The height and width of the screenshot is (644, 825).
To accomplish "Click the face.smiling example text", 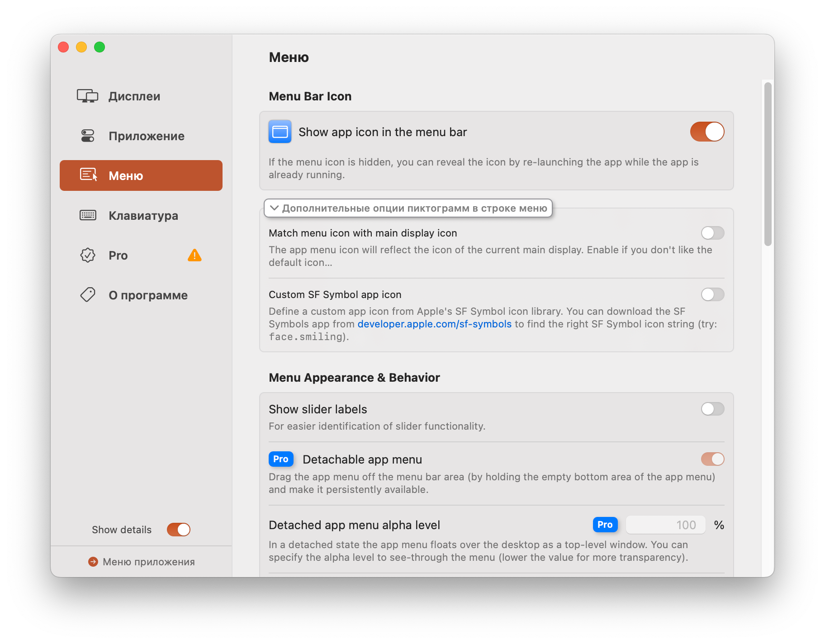I will (x=306, y=336).
